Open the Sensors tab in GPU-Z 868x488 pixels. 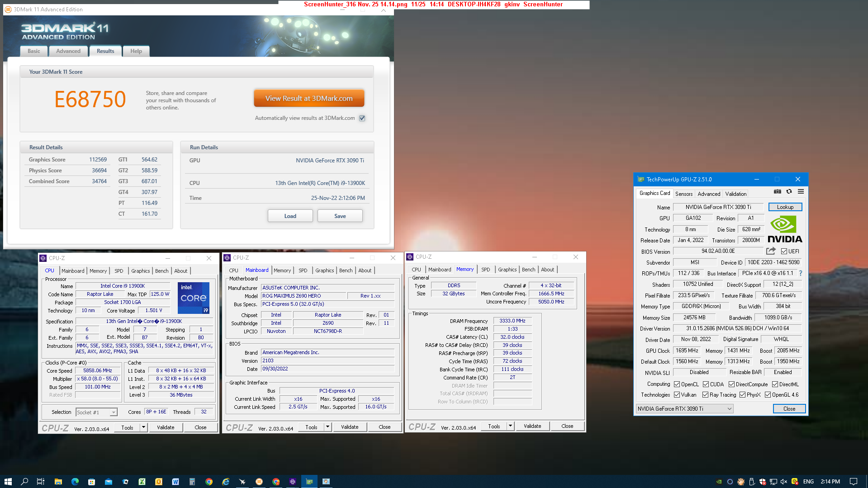pos(683,194)
